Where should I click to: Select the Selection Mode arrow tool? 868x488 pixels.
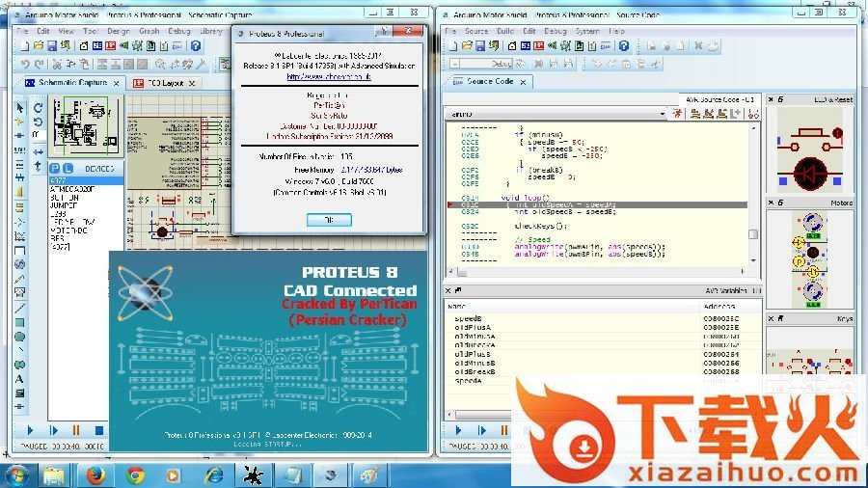pos(20,107)
